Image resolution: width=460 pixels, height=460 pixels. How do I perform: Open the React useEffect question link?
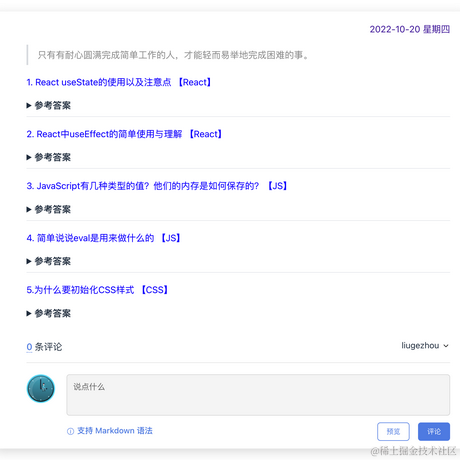(x=124, y=134)
